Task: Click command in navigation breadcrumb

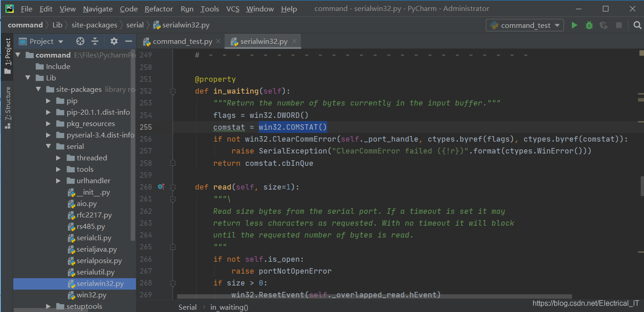Action: (25, 25)
